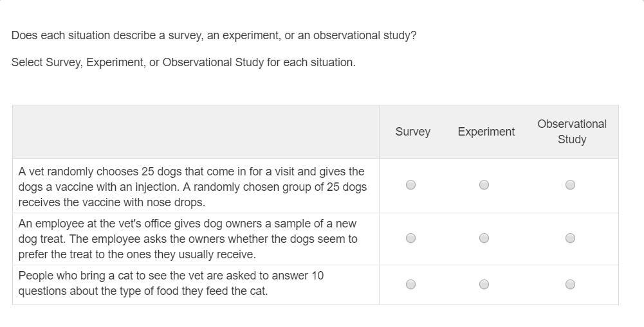Click the instruction 'Select Survey, Experiment, or Observational'
Viewport: 644px width, 327px height.
[183, 62]
